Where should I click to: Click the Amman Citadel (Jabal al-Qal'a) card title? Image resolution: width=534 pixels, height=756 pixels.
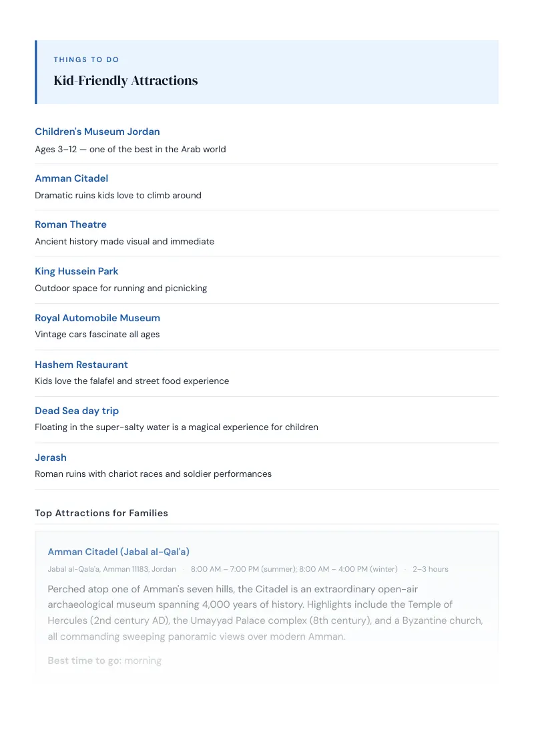point(119,552)
